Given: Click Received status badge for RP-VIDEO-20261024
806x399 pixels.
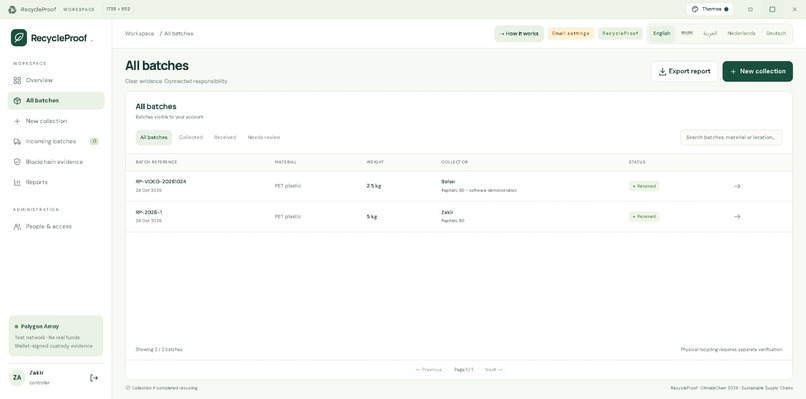Looking at the screenshot, I should [644, 186].
